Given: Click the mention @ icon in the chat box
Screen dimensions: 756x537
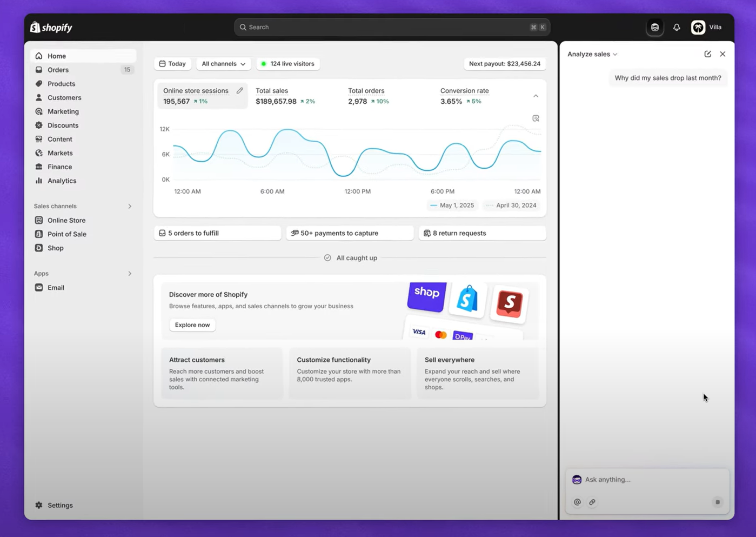Looking at the screenshot, I should pyautogui.click(x=577, y=502).
